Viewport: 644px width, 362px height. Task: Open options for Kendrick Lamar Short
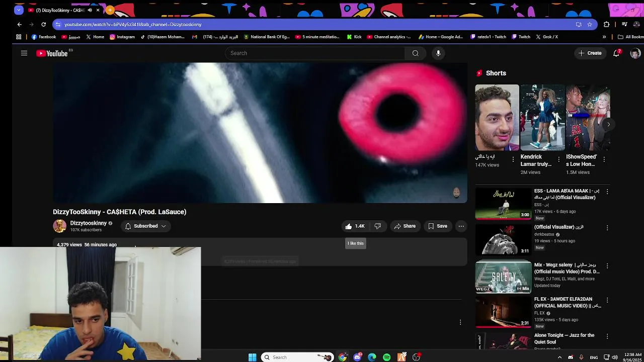tap(558, 159)
